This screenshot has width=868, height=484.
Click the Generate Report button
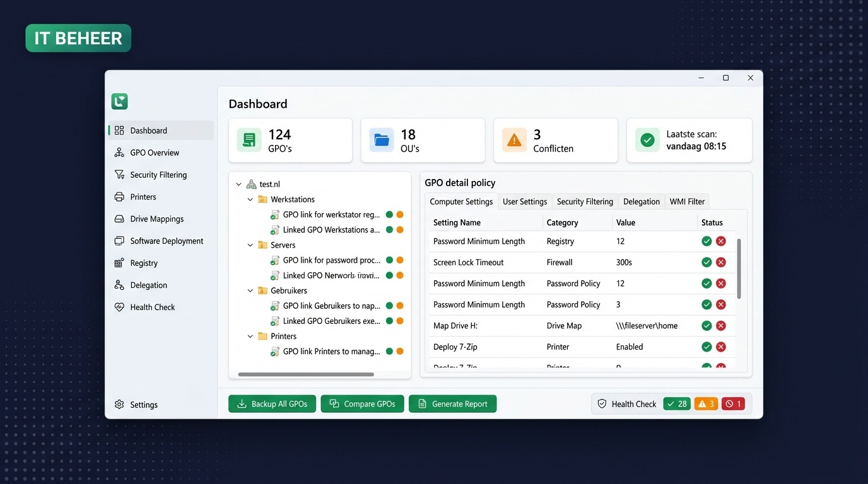pyautogui.click(x=452, y=404)
